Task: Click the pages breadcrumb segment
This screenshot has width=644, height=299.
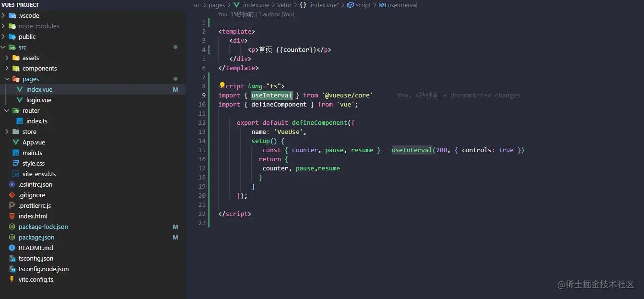Action: [217, 5]
